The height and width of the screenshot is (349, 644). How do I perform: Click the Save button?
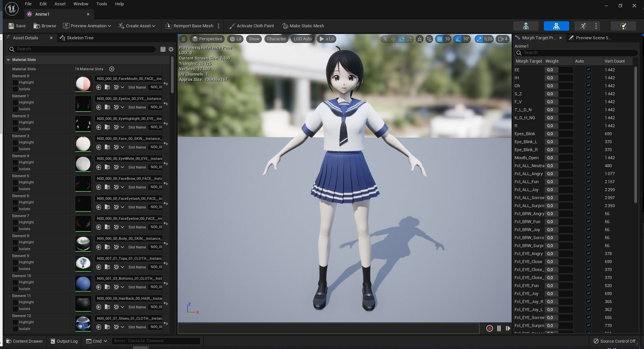tap(17, 26)
